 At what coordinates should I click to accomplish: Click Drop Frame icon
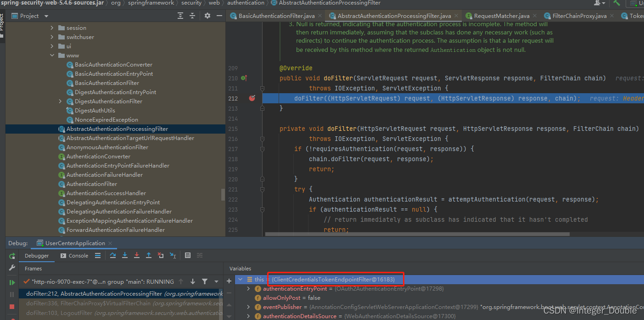pyautogui.click(x=161, y=256)
